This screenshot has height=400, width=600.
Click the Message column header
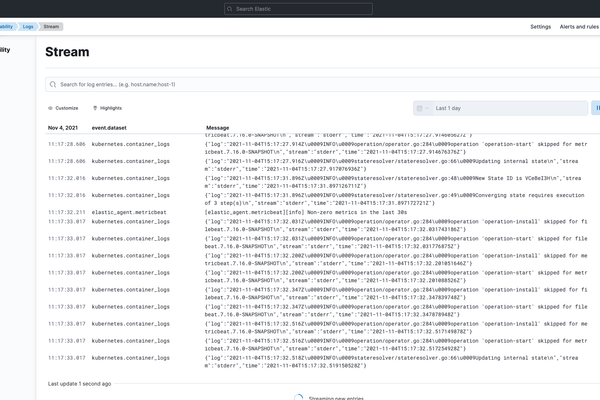[217, 128]
